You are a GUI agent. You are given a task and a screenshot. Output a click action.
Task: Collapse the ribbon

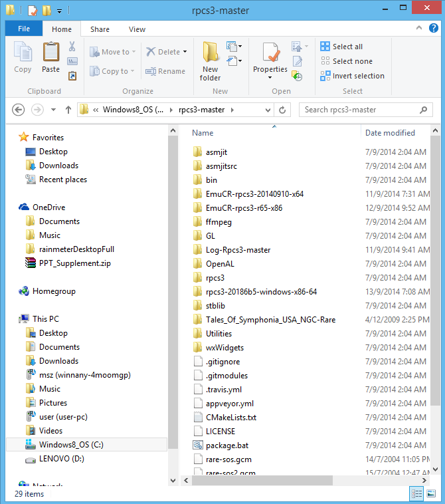point(419,28)
